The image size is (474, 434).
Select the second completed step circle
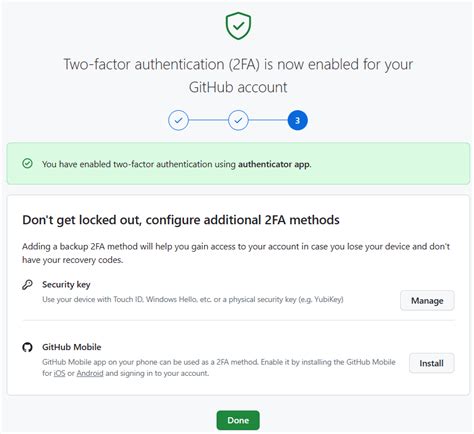tap(238, 120)
